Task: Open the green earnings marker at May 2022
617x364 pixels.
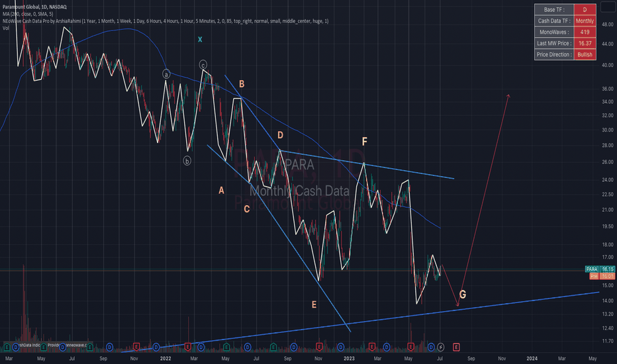Action: (x=226, y=347)
